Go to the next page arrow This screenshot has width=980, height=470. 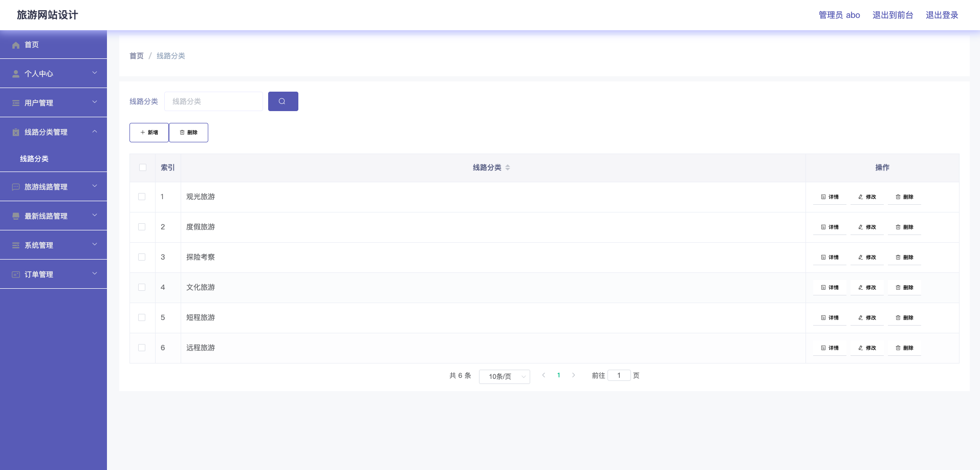[x=574, y=375]
